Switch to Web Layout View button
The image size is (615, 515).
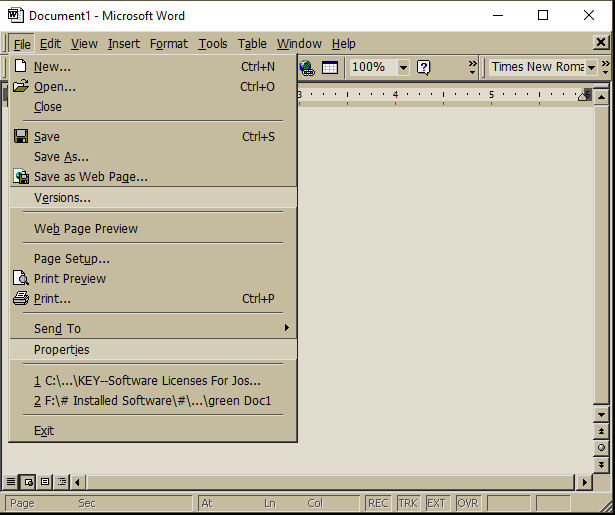point(28,482)
